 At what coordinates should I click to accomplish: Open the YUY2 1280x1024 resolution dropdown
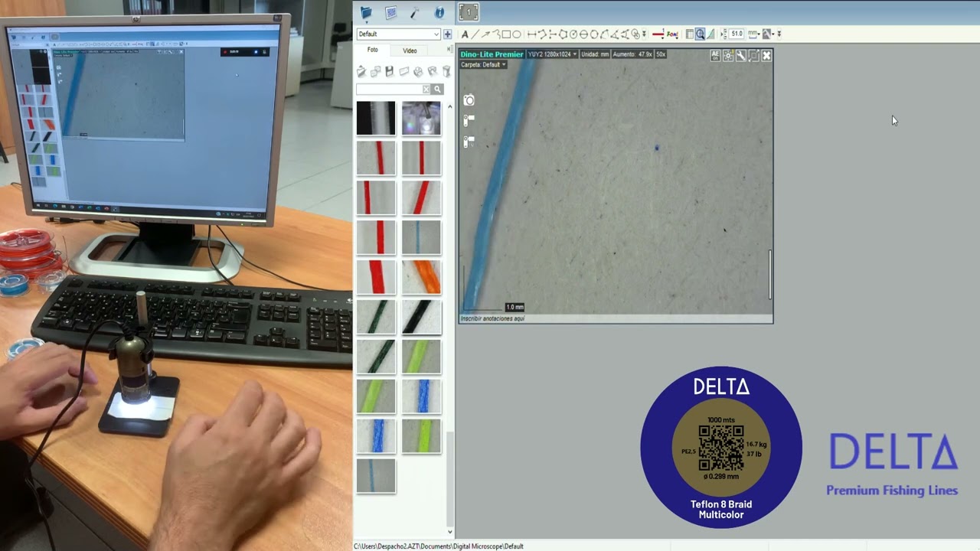[552, 54]
